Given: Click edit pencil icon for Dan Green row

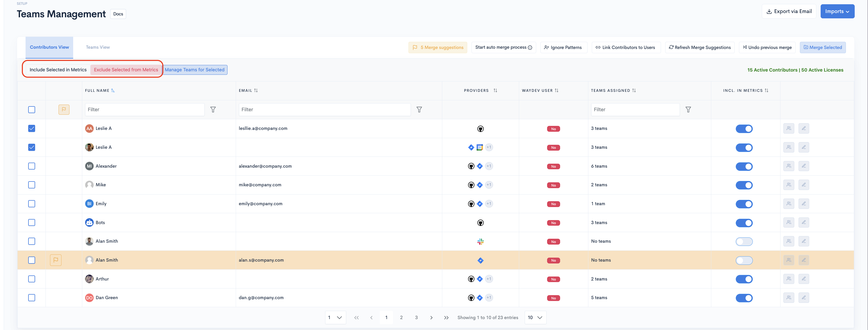Looking at the screenshot, I should 804,298.
